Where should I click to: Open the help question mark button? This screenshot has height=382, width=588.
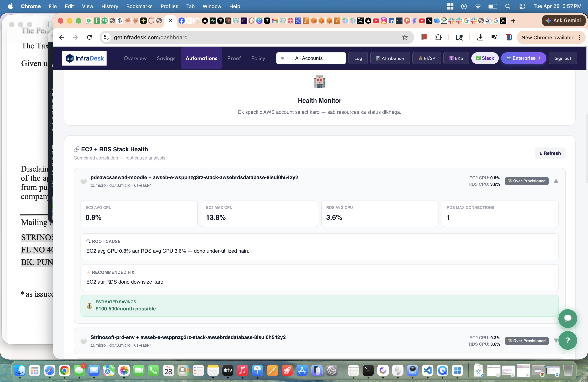click(568, 340)
